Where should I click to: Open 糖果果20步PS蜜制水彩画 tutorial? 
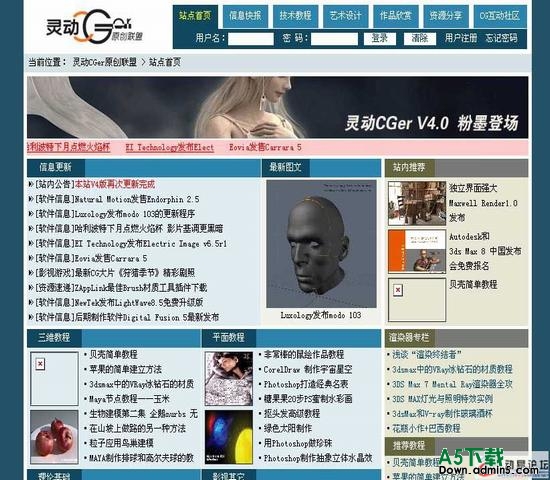point(308,399)
